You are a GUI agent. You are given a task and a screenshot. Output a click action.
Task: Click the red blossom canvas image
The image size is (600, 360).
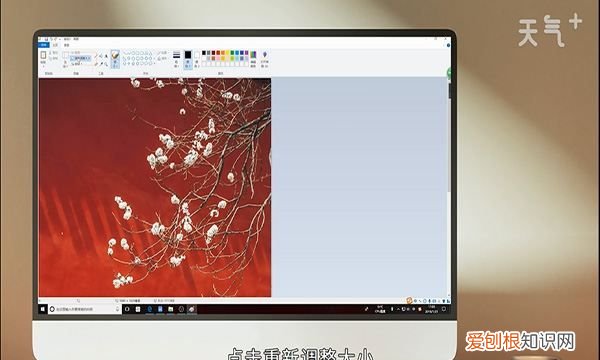coord(155,187)
